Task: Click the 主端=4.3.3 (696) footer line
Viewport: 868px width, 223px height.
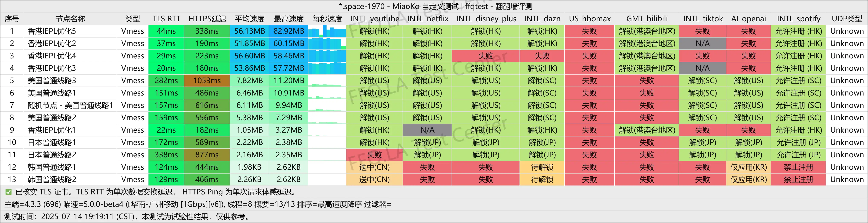Action: click(x=197, y=204)
